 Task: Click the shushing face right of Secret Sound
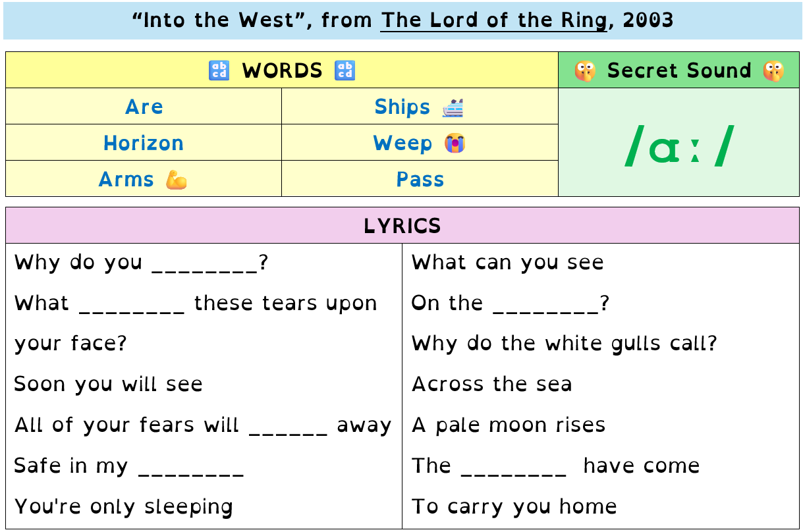tap(773, 71)
